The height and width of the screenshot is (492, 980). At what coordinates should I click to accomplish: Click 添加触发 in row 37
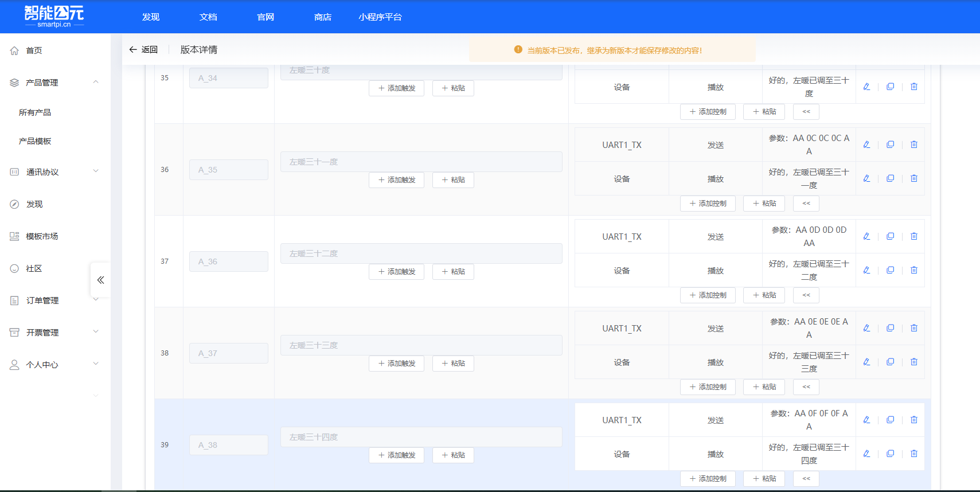tap(396, 272)
